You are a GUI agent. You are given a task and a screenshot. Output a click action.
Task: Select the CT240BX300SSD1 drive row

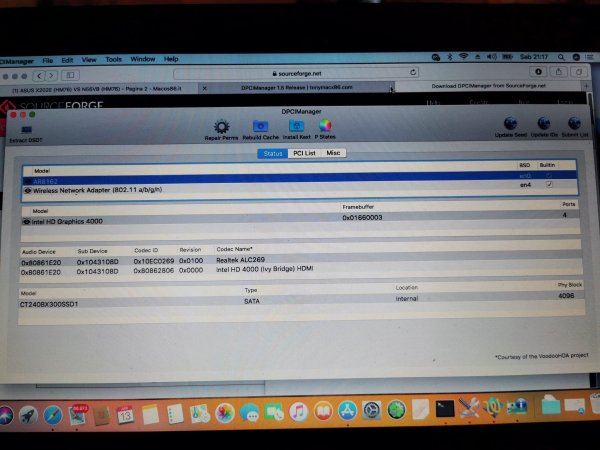302,301
